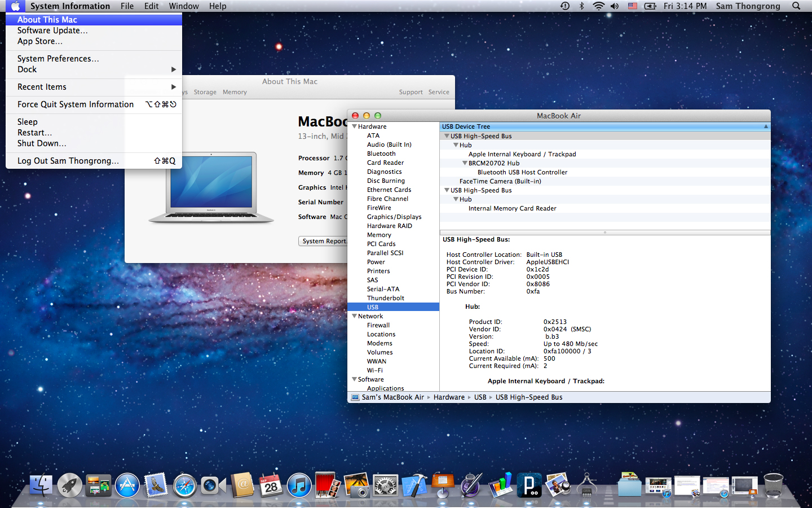
Task: Open Address Book icon in Dock
Action: click(x=242, y=485)
